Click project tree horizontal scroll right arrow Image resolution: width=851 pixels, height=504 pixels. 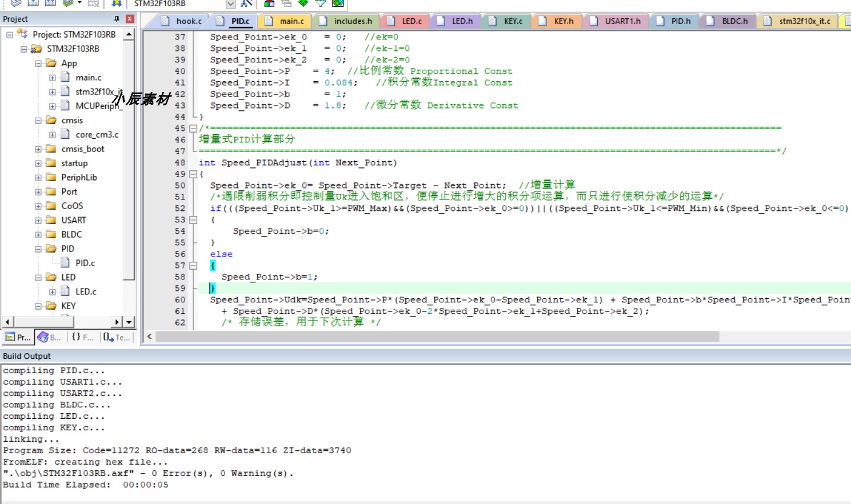tap(117, 322)
